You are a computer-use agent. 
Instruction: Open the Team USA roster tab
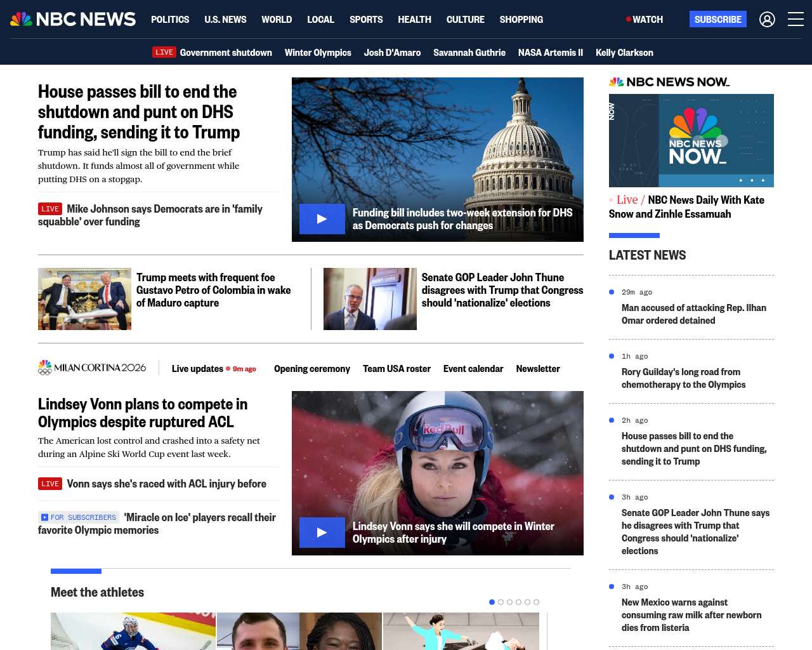click(x=396, y=369)
